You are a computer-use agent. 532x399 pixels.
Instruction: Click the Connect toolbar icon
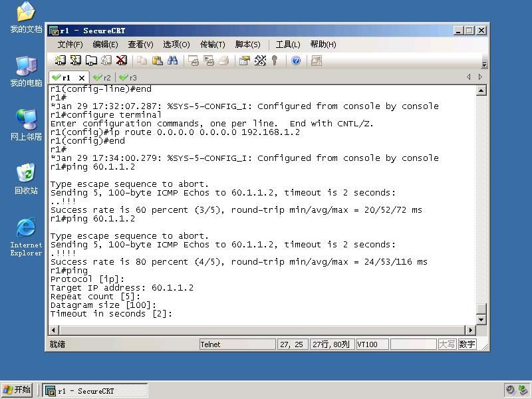coord(61,61)
